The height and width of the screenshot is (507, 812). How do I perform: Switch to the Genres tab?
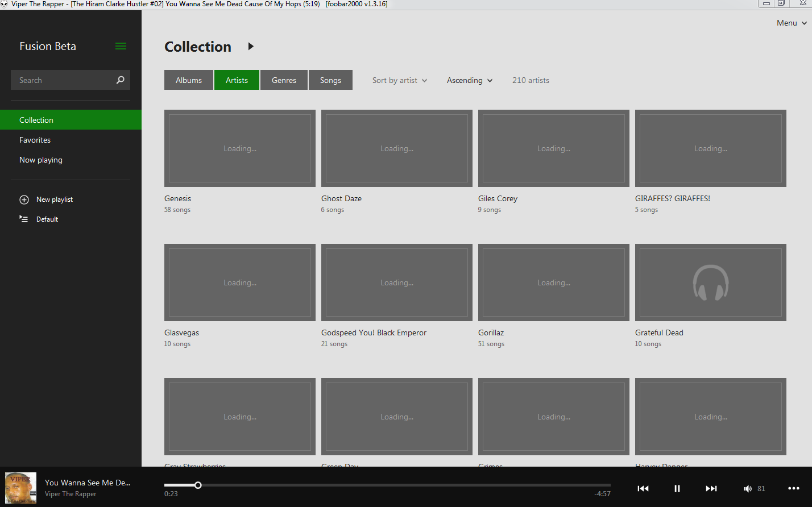click(x=284, y=80)
